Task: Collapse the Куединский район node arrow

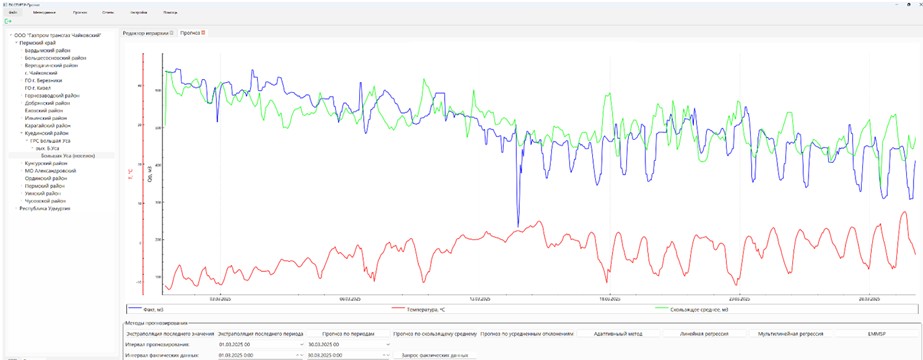Action: [x=22, y=134]
